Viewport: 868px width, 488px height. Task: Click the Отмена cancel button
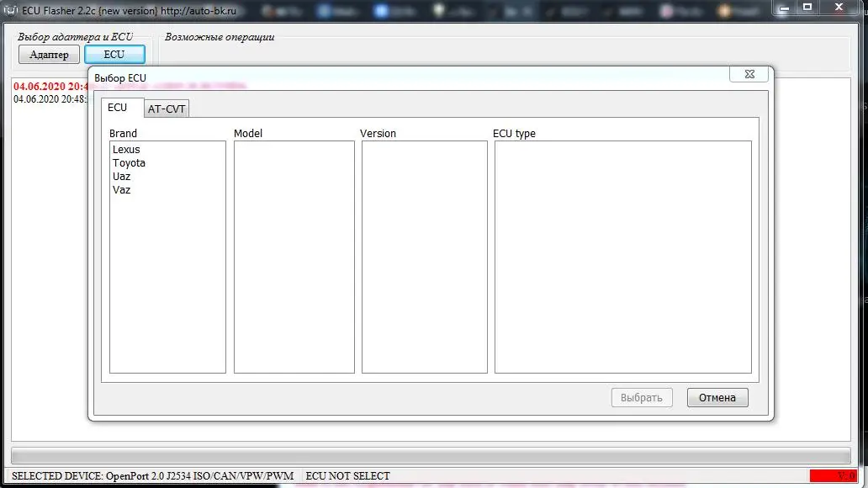717,398
